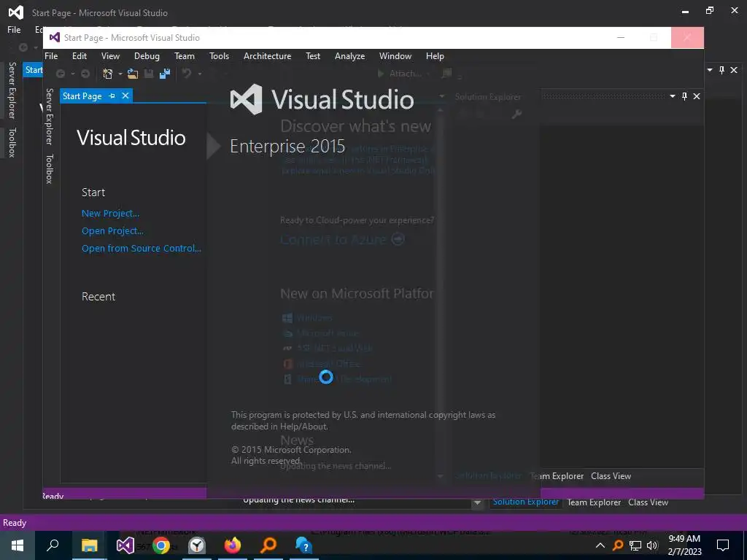Open File Explorer from the taskbar

pyautogui.click(x=89, y=545)
